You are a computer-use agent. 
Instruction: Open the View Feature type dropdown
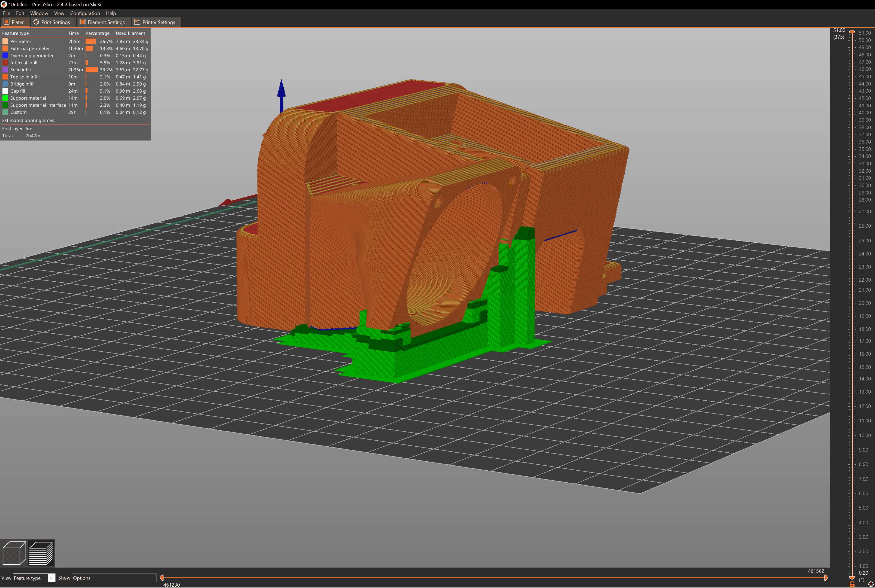(34, 578)
